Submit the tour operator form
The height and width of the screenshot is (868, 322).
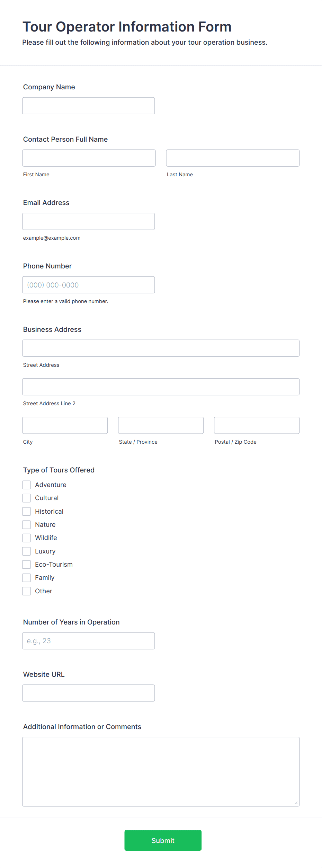click(163, 840)
